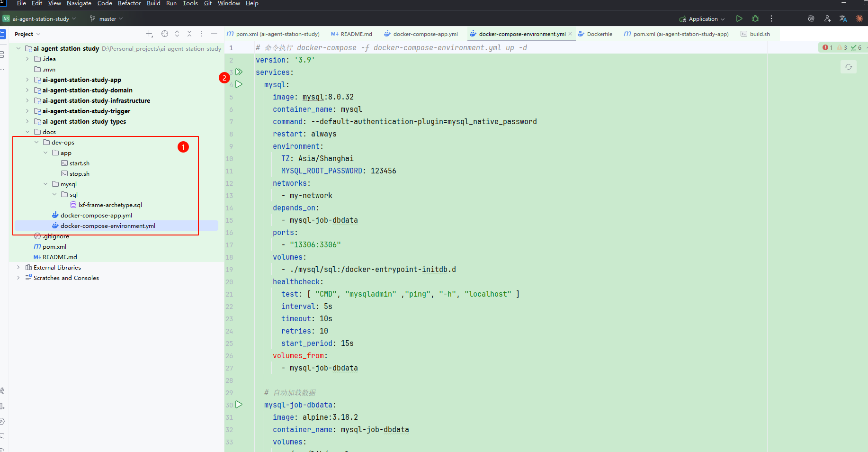Screen dimensions: 868x452
Task: Open the Refactor menu
Action: point(129,3)
